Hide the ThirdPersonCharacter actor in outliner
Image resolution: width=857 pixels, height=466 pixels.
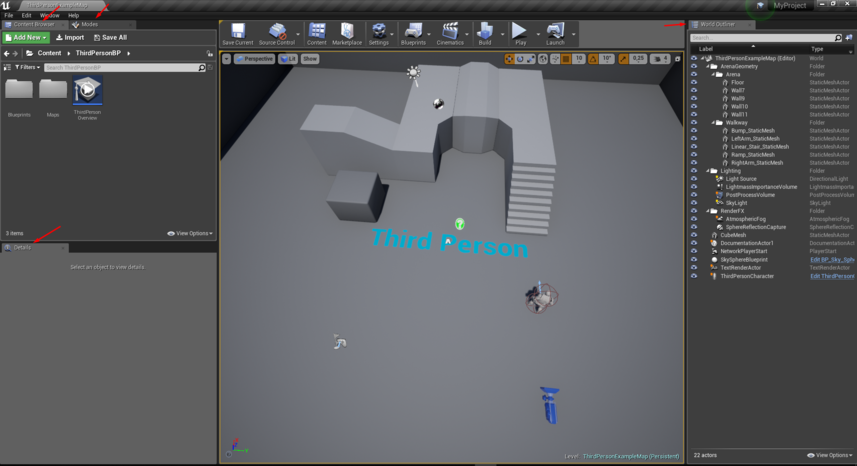coord(694,276)
